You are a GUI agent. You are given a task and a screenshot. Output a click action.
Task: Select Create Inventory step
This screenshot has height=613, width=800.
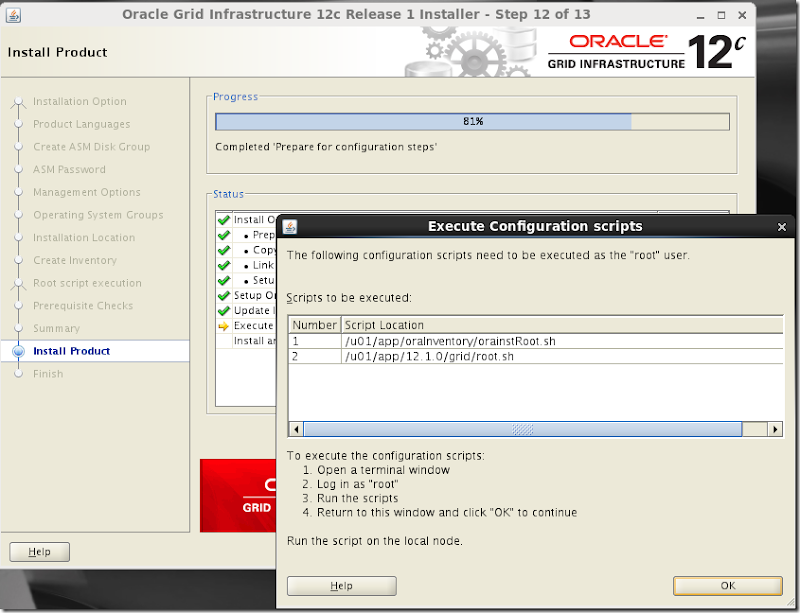pos(75,260)
